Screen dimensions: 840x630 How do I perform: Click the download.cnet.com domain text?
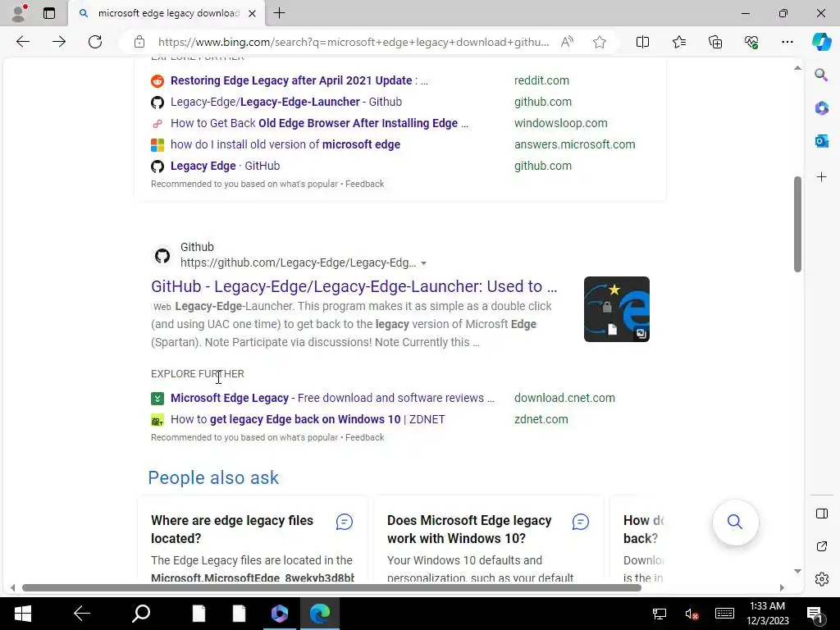pyautogui.click(x=564, y=398)
